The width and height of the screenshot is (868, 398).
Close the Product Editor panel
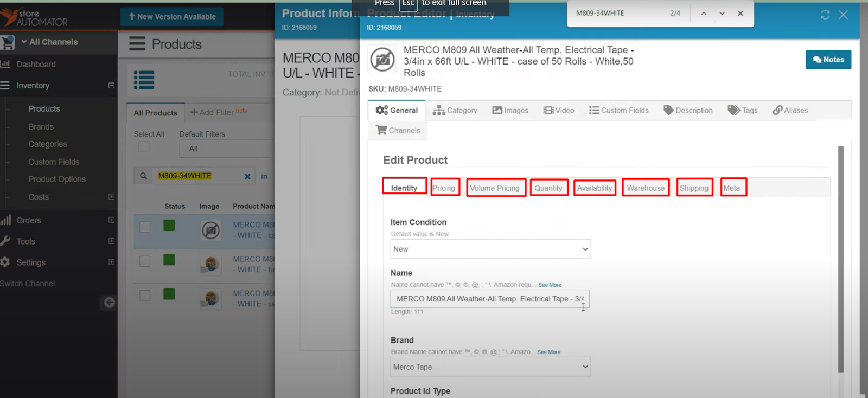(843, 15)
